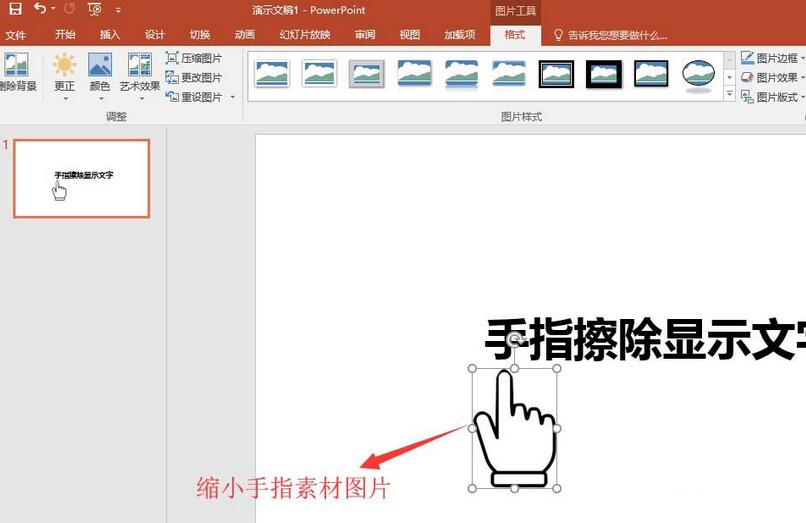Switch to the 动画 ribbon tab
This screenshot has width=806, height=523.
point(245,34)
